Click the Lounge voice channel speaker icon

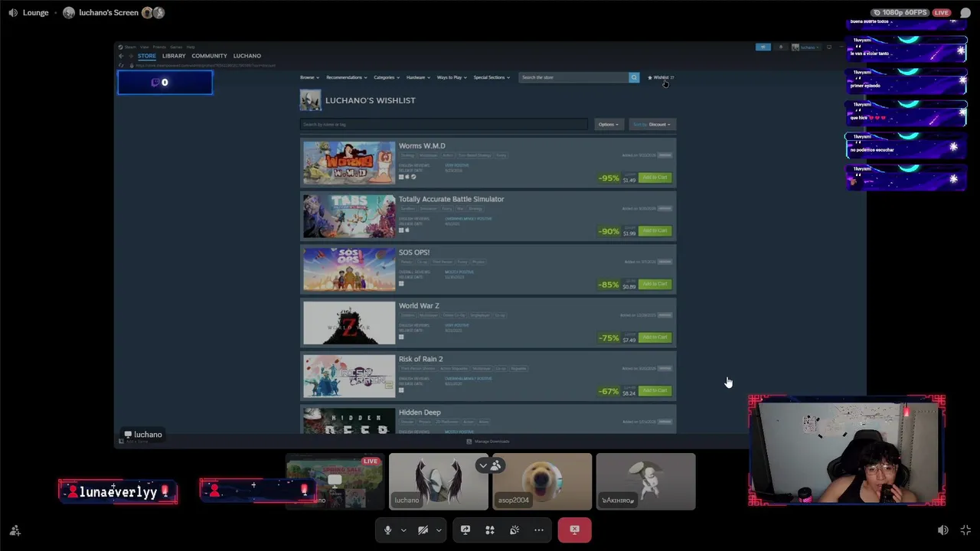tap(13, 12)
